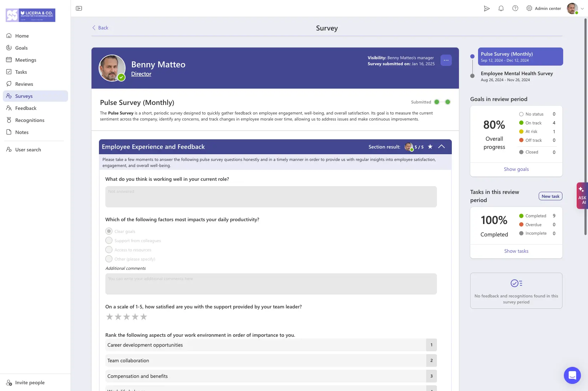Open the notifications bell
588x391 pixels.
[x=501, y=8]
